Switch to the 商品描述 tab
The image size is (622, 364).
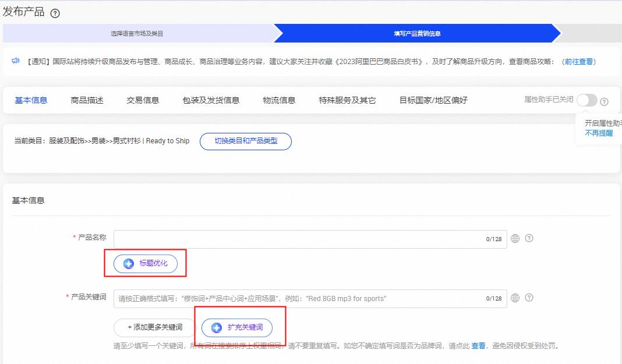[x=86, y=100]
